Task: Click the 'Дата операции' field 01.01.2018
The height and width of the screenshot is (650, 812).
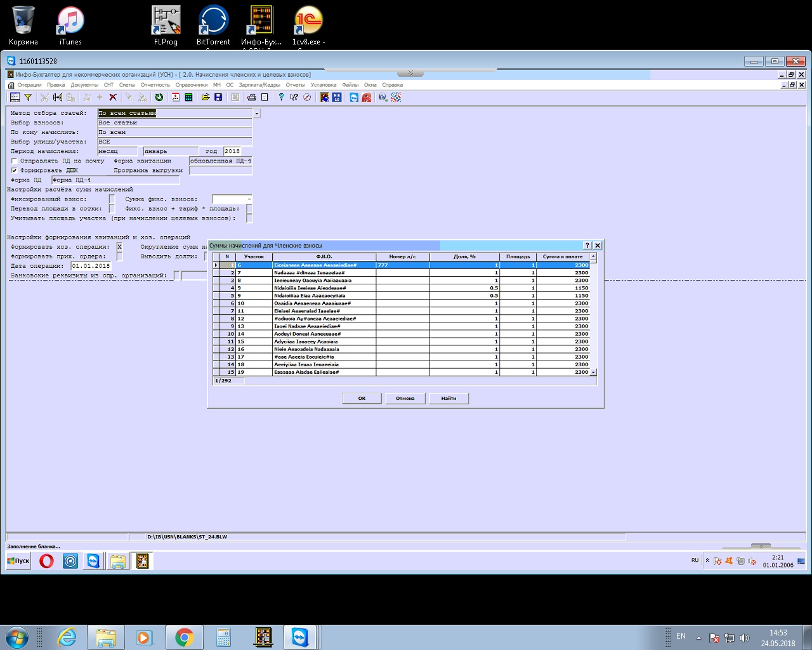Action: pyautogui.click(x=91, y=266)
